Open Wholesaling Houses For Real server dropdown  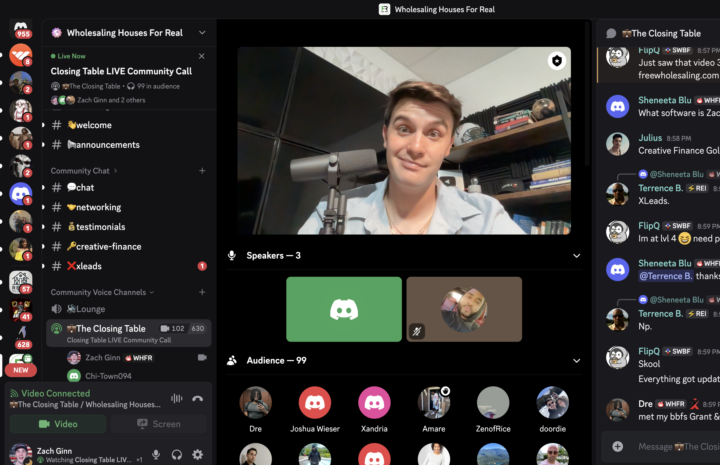[203, 33]
